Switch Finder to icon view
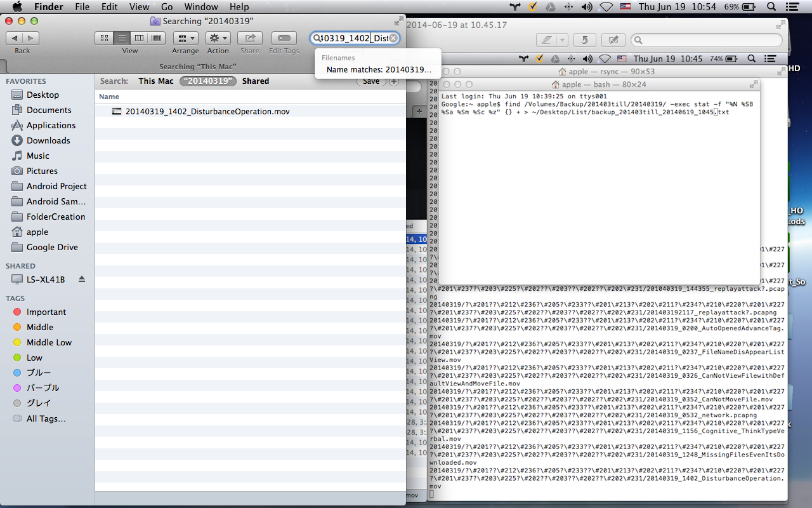This screenshot has height=508, width=812. click(x=104, y=38)
